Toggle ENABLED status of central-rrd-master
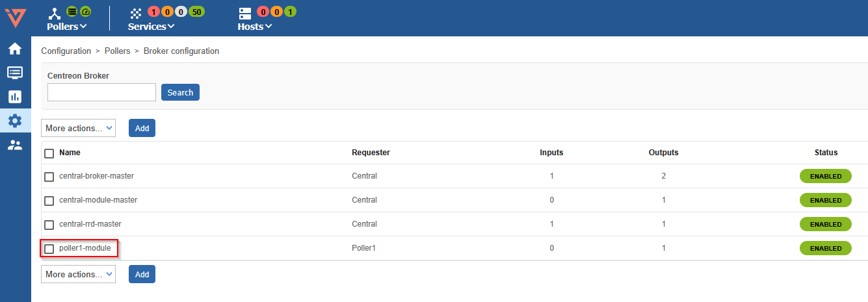This screenshot has height=302, width=868. click(826, 224)
